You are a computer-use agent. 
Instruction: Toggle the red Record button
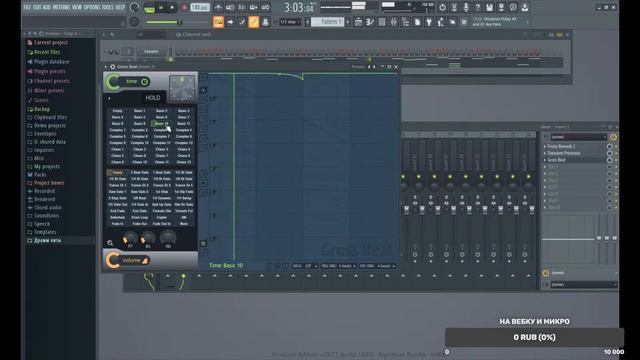tap(184, 8)
